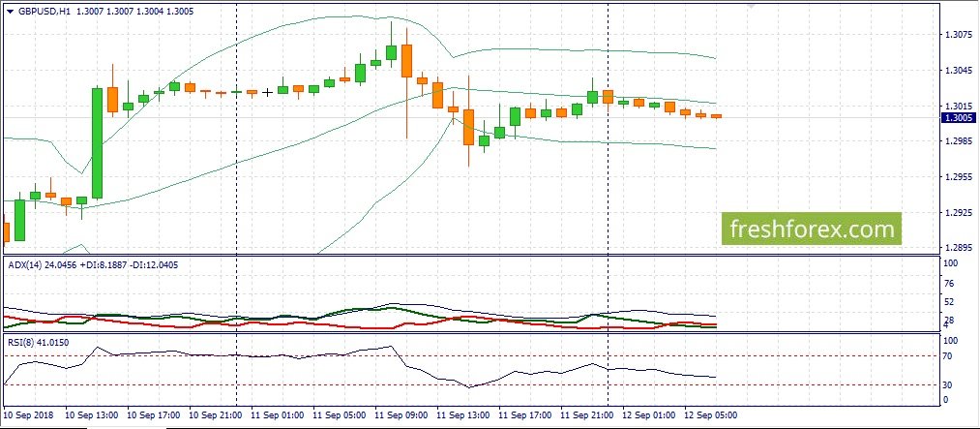Click the 11 Sep 21:00 time label
This screenshot has width=980, height=429.
click(587, 415)
